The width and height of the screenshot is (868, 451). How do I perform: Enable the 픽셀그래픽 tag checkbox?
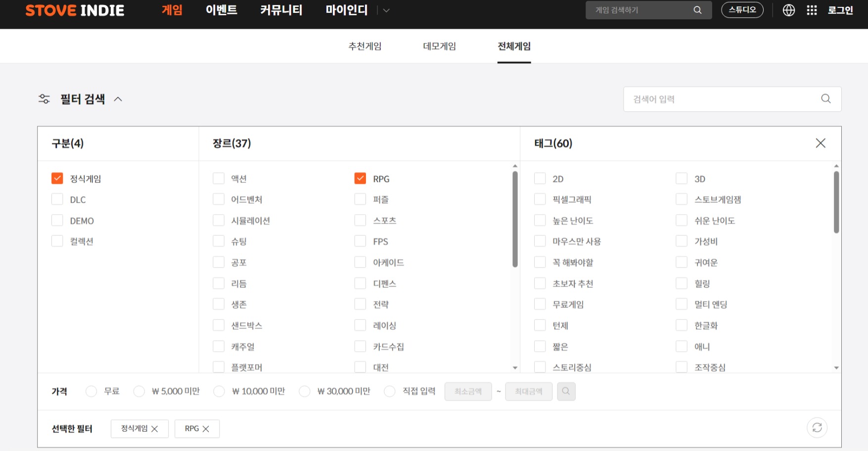tap(540, 199)
